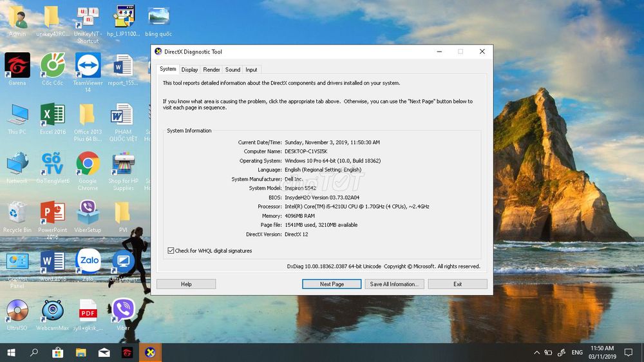Open the Action Center notifications icon
This screenshot has width=644, height=362.
628,352
